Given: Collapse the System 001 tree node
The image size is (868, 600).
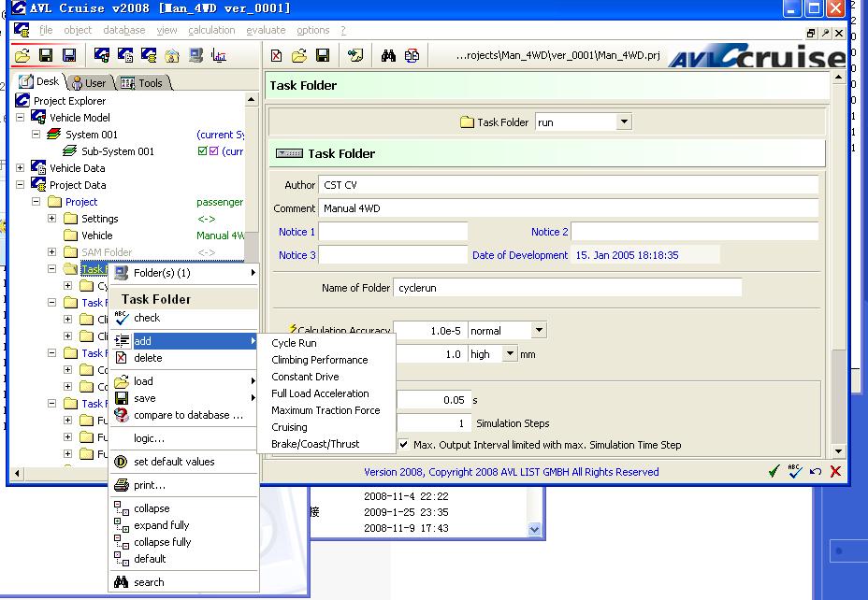Looking at the screenshot, I should [36, 134].
